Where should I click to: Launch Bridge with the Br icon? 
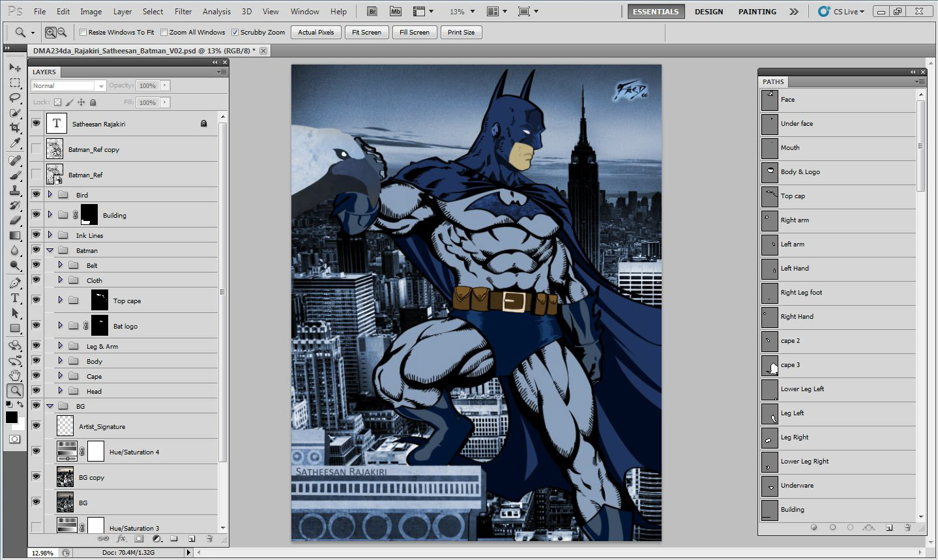point(372,12)
